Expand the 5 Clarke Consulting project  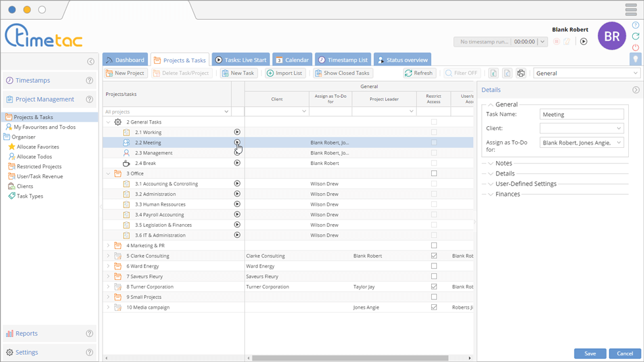click(x=108, y=256)
